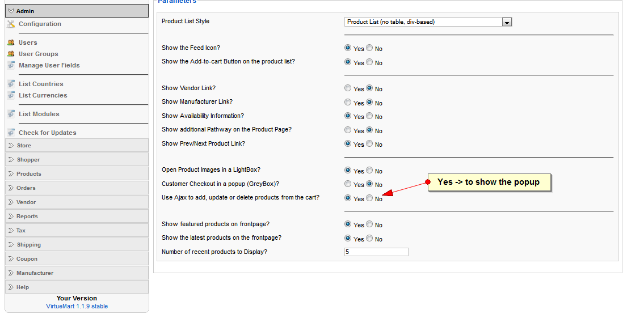
Task: Click the Manage User Fields icon
Action: 11,65
